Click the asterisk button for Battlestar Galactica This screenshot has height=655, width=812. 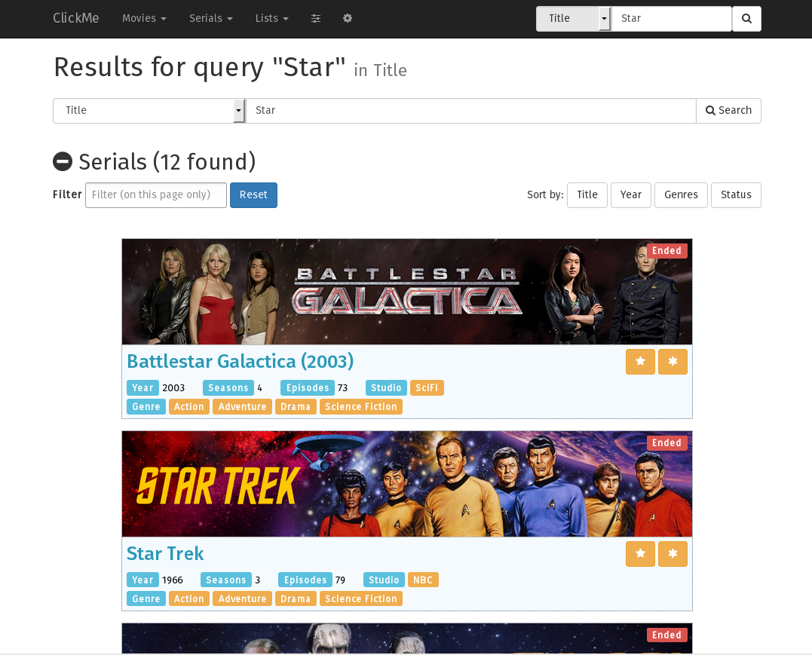(x=673, y=361)
